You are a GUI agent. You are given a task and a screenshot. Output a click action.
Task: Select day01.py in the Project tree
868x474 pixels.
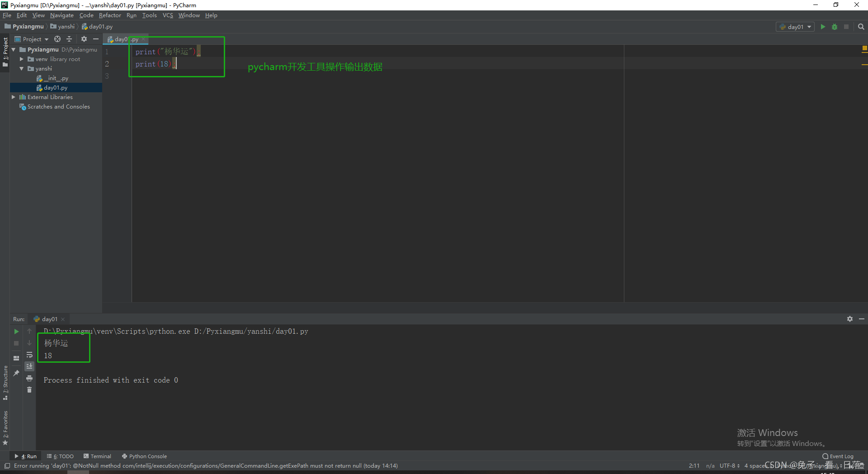pos(55,87)
